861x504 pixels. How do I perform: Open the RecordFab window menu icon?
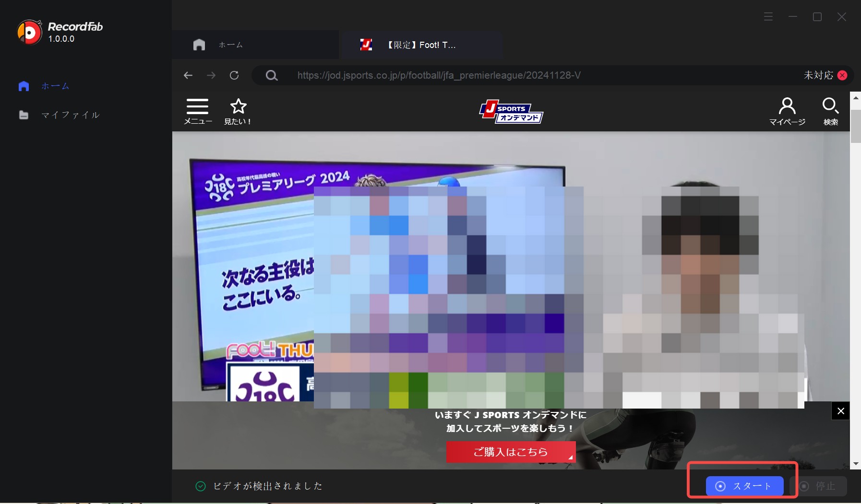(768, 17)
